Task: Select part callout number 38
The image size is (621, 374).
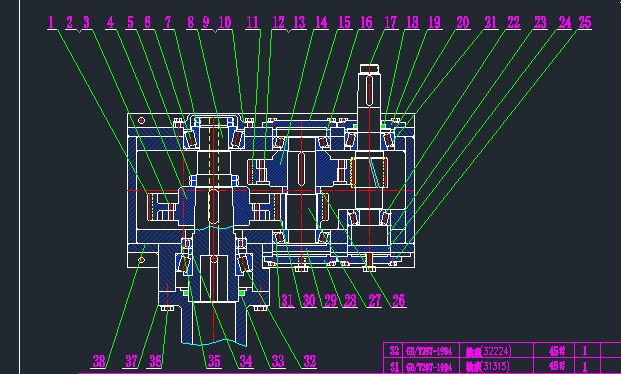Action: (99, 361)
